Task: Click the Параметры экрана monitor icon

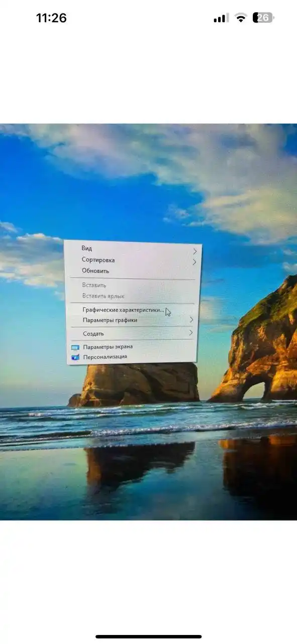Action: click(75, 347)
